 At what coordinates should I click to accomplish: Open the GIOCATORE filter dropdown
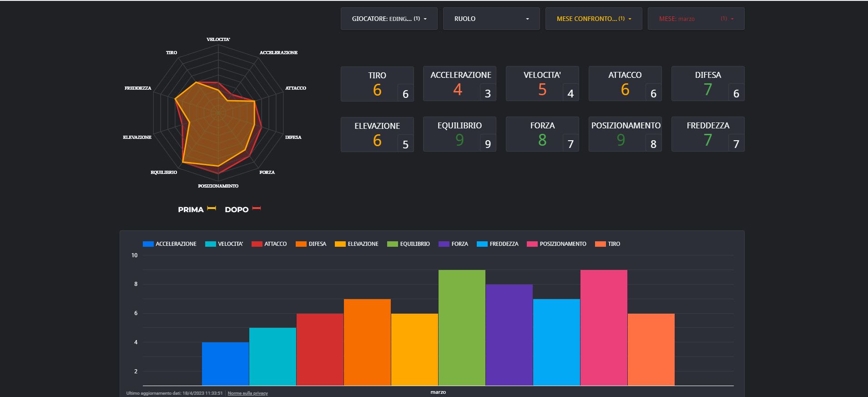coord(389,19)
